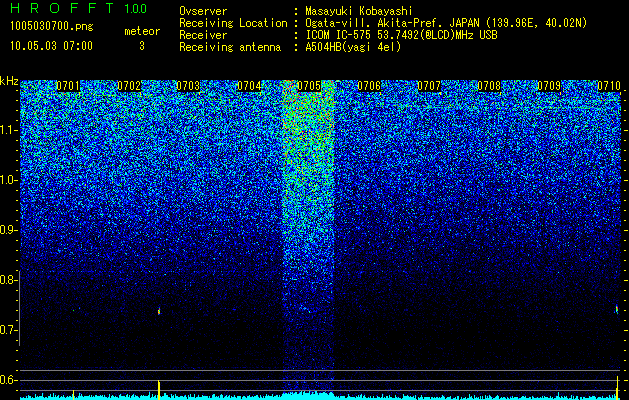Click the file name 1005030700.png
This screenshot has height=400, width=629.
tap(52, 27)
